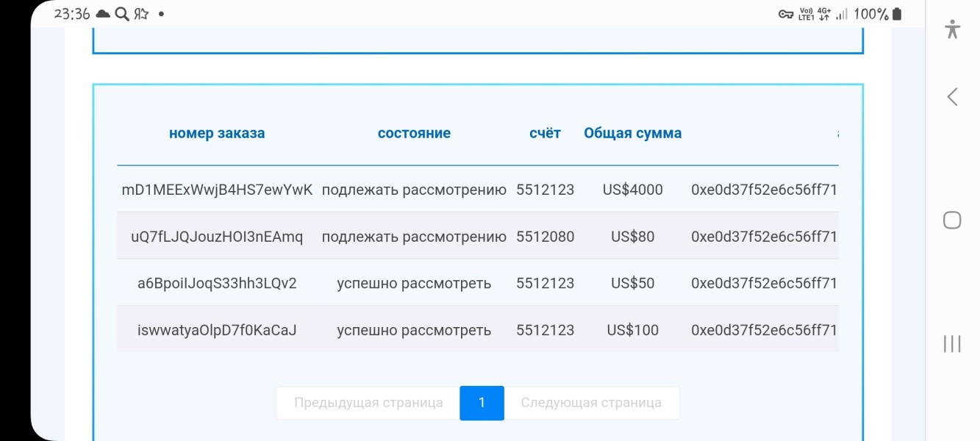Open recent apps with three-bars icon
Image resolution: width=980 pixels, height=441 pixels.
(x=952, y=343)
